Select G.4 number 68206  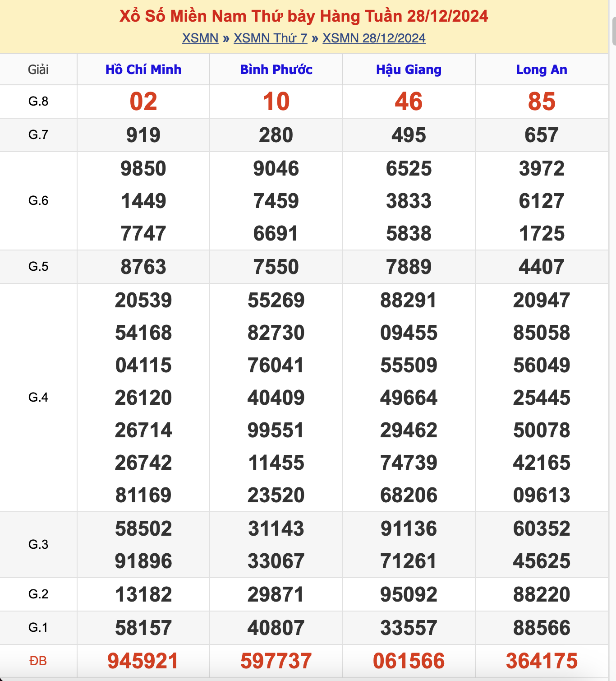click(x=409, y=495)
